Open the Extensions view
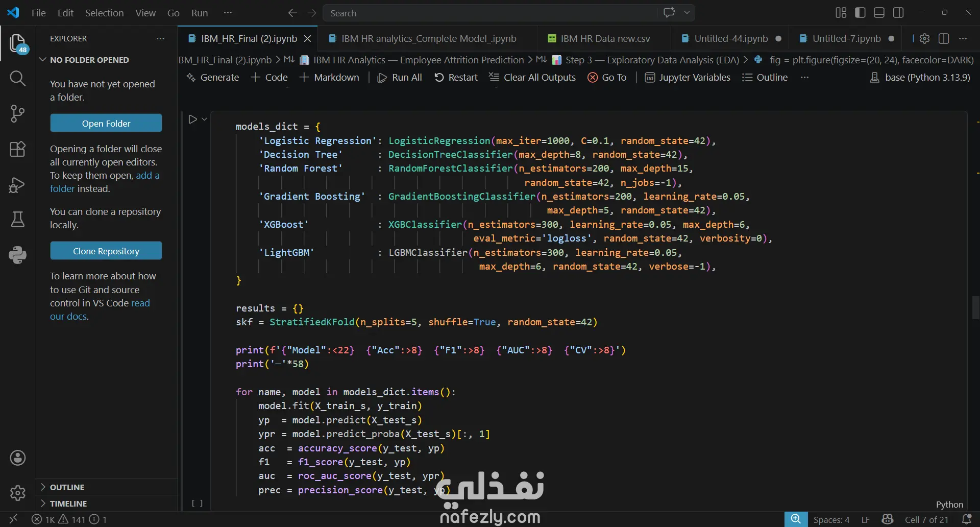Viewport: 980px width, 527px height. 18,149
